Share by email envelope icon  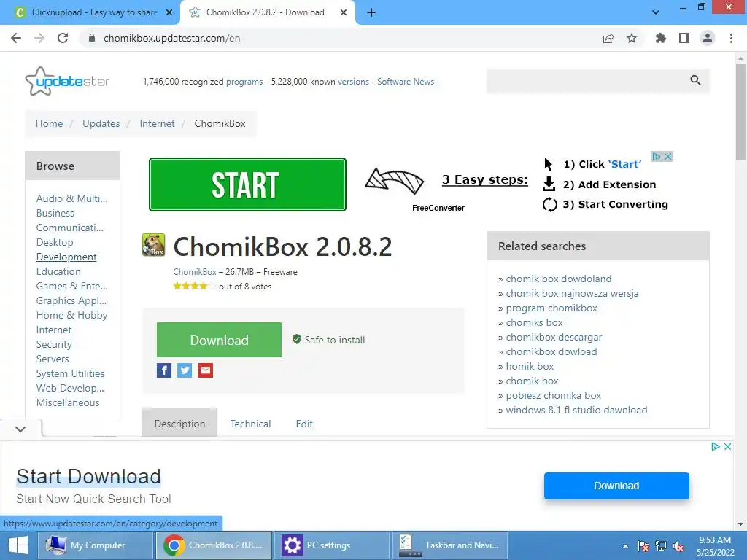[205, 370]
